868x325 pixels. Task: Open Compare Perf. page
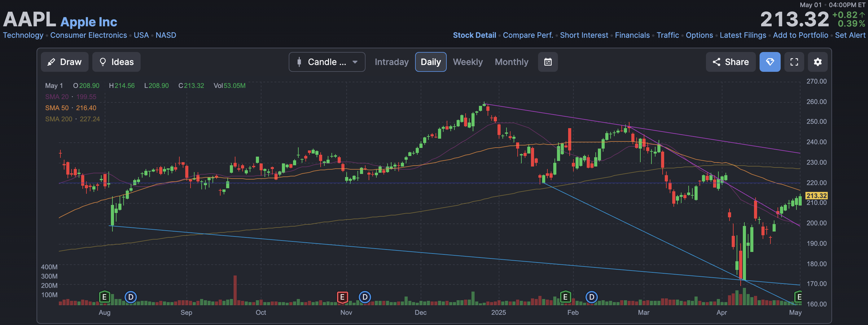528,35
